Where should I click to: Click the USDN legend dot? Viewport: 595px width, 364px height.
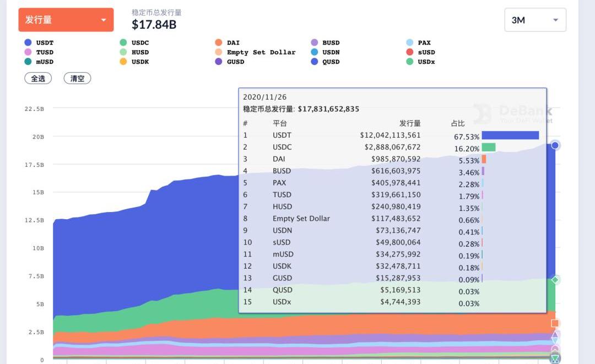tap(314, 52)
